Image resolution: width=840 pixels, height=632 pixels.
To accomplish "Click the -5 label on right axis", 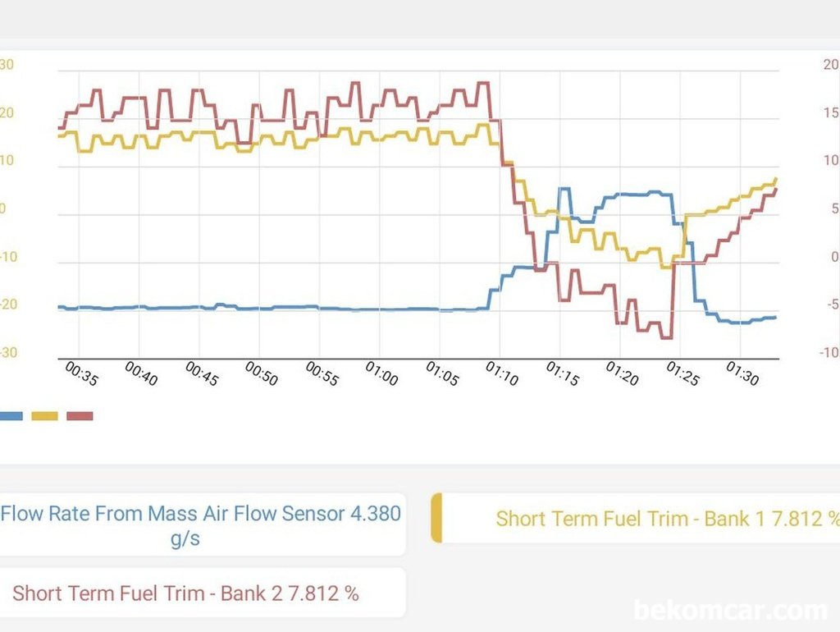I will click(832, 305).
